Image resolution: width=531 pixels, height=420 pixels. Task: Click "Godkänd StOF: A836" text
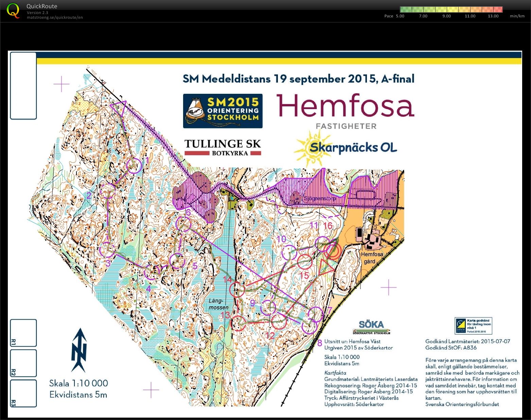pyautogui.click(x=451, y=348)
